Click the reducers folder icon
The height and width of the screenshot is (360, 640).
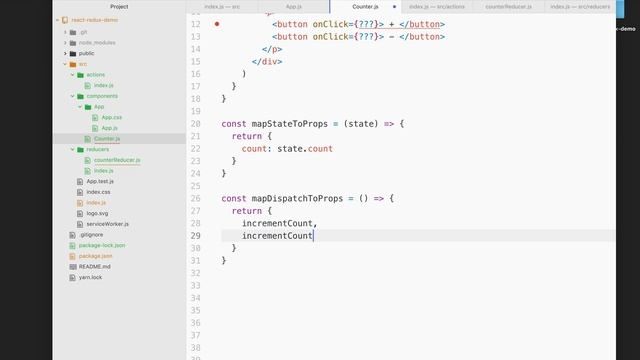[80, 149]
